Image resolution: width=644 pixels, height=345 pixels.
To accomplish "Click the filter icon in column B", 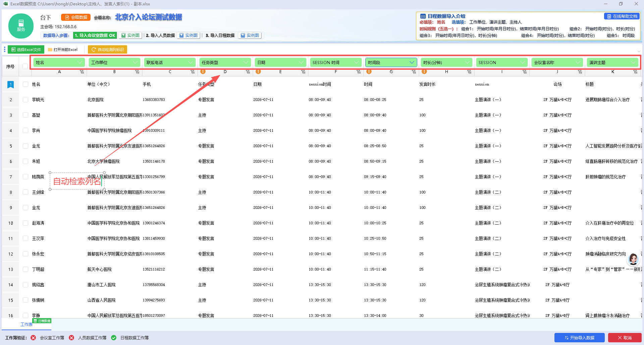I will (x=137, y=72).
